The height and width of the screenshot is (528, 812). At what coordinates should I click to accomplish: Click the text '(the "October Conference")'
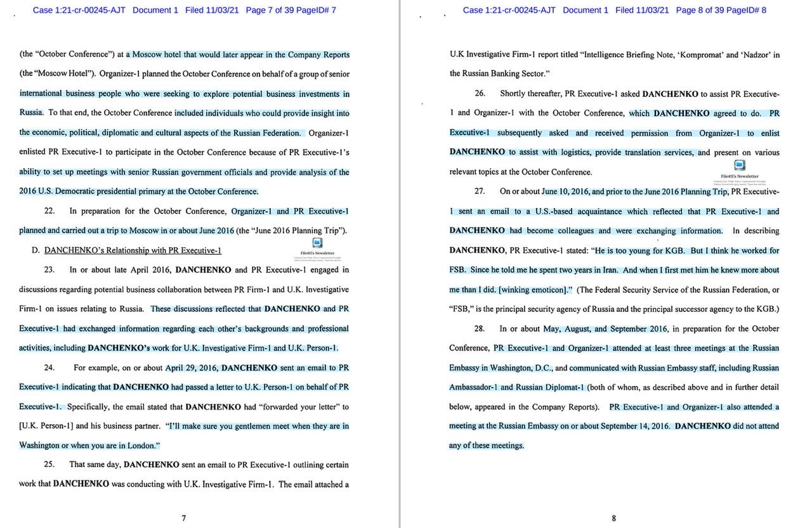coord(67,55)
